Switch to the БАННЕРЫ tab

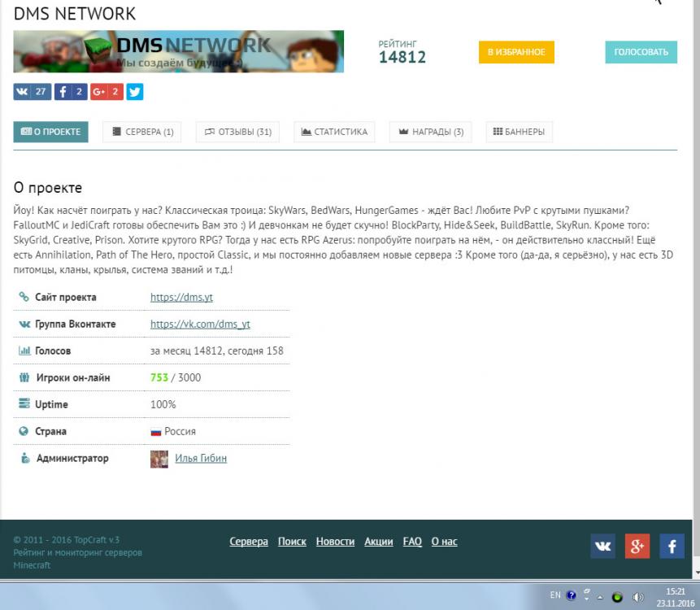pos(520,132)
